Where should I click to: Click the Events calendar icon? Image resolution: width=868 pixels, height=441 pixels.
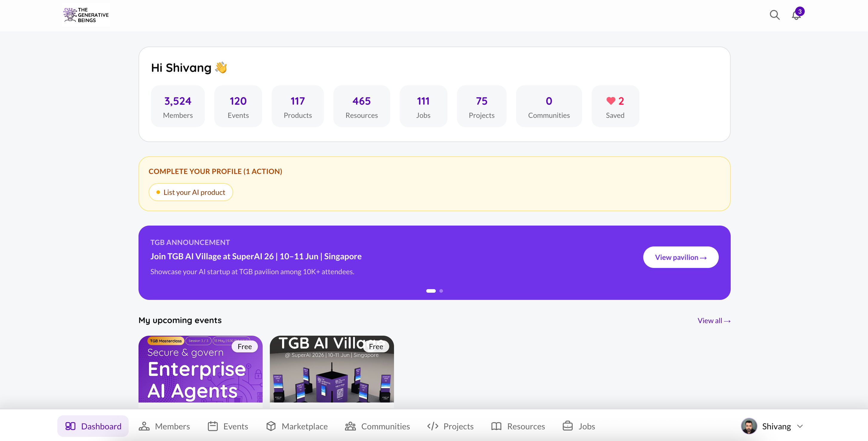213,426
